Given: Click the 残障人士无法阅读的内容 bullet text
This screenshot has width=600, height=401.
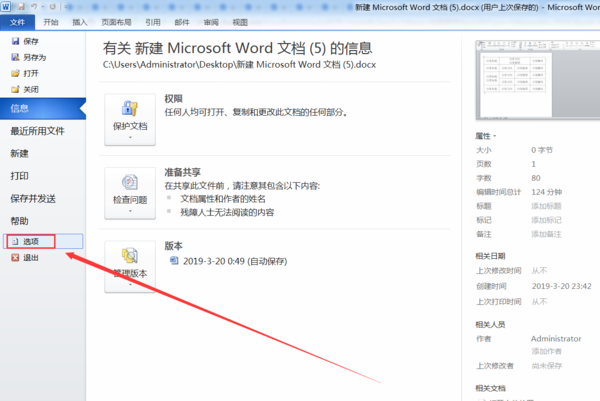Looking at the screenshot, I should click(227, 212).
